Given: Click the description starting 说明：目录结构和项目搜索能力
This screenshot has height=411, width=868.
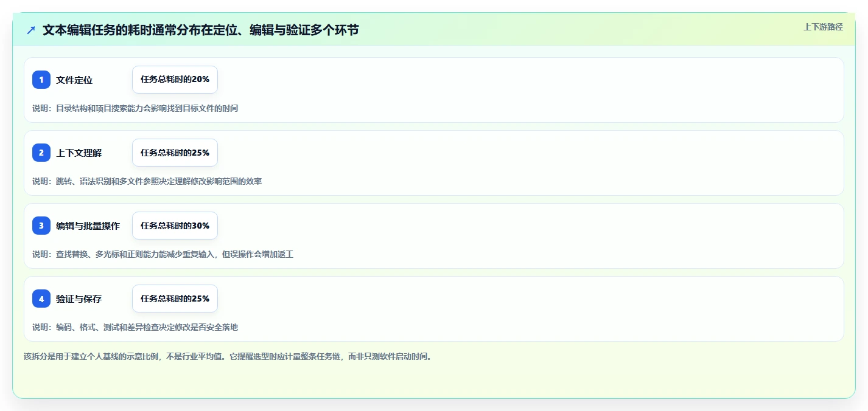Looking at the screenshot, I should (135, 108).
